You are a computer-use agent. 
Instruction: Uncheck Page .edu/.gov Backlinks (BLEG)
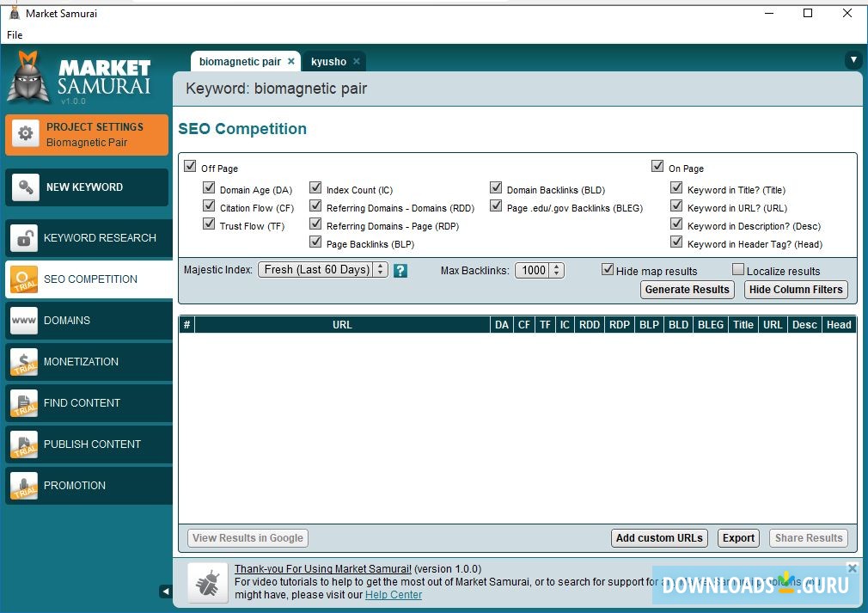[x=496, y=205]
